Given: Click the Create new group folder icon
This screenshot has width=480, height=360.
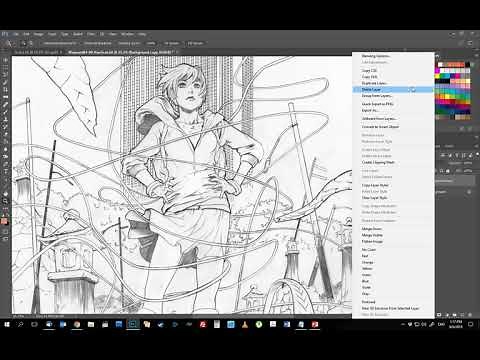Looking at the screenshot, I should click(455, 315).
